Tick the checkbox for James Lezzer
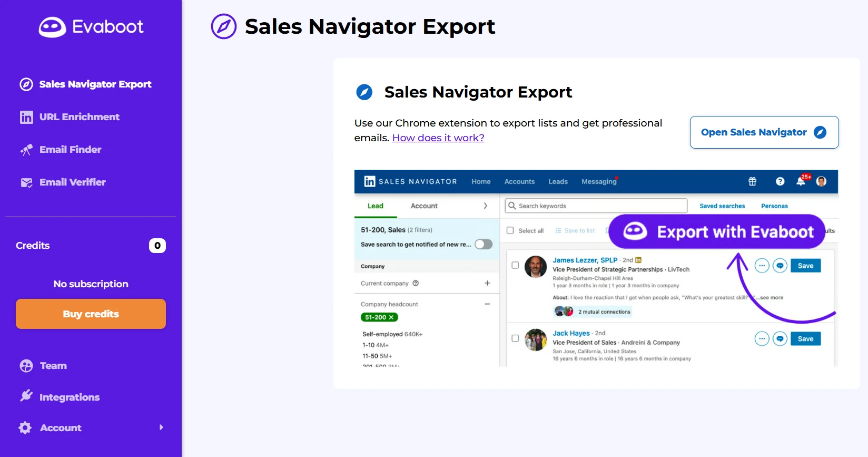The image size is (868, 457). point(515,265)
